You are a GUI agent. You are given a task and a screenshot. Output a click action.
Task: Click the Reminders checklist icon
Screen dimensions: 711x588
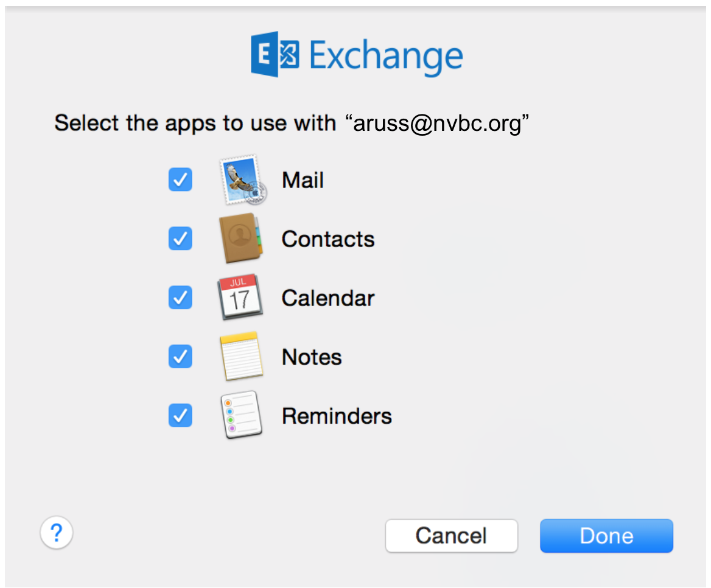[x=241, y=415]
